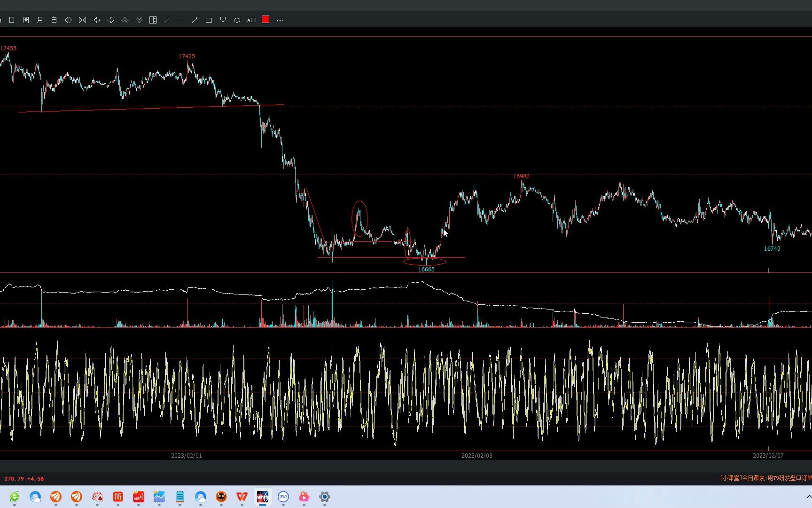The width and height of the screenshot is (812, 508).
Task: Open WPS Office from the taskbar
Action: coord(242,497)
